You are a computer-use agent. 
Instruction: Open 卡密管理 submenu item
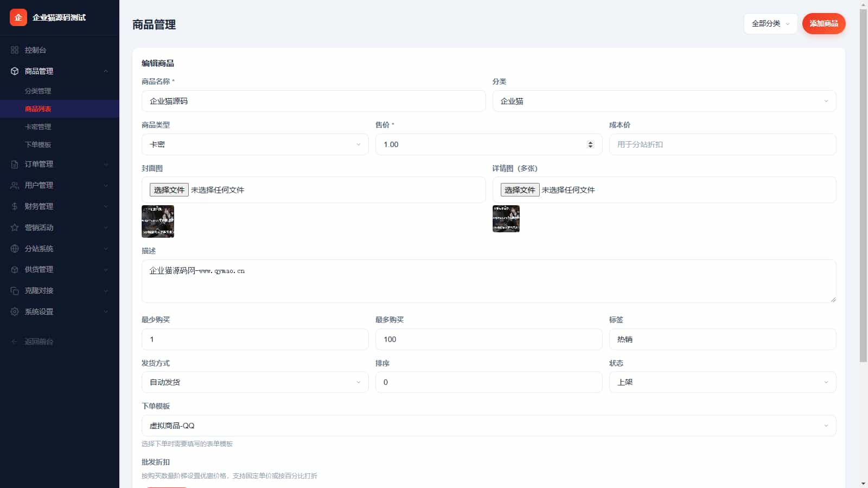click(x=38, y=127)
